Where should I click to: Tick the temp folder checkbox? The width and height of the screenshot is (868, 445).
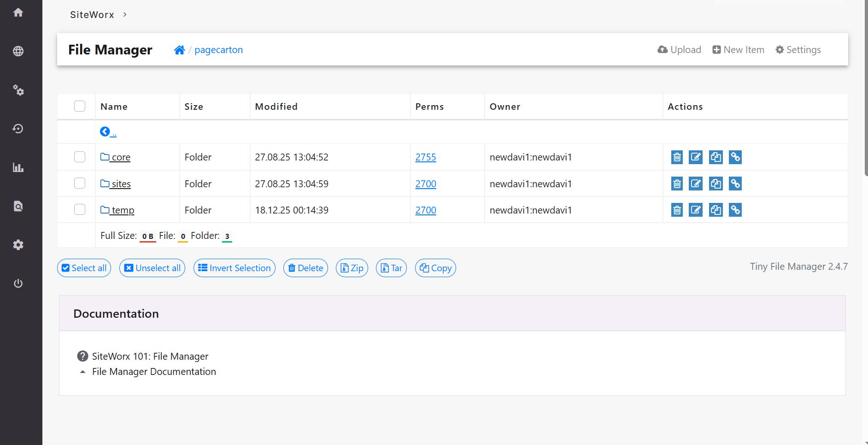(80, 210)
